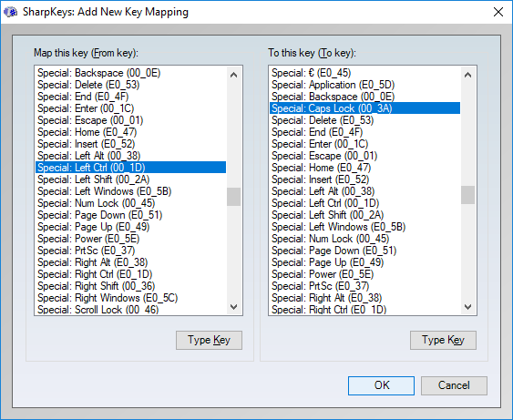Click scrollbar thumb in To key list
The image size is (513, 420).
pyautogui.click(x=467, y=195)
